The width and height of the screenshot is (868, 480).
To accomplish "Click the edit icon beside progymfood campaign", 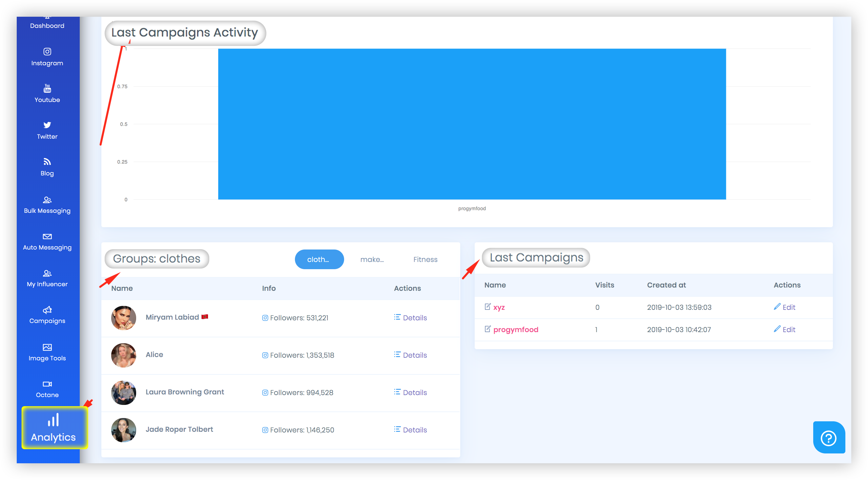I will click(487, 329).
